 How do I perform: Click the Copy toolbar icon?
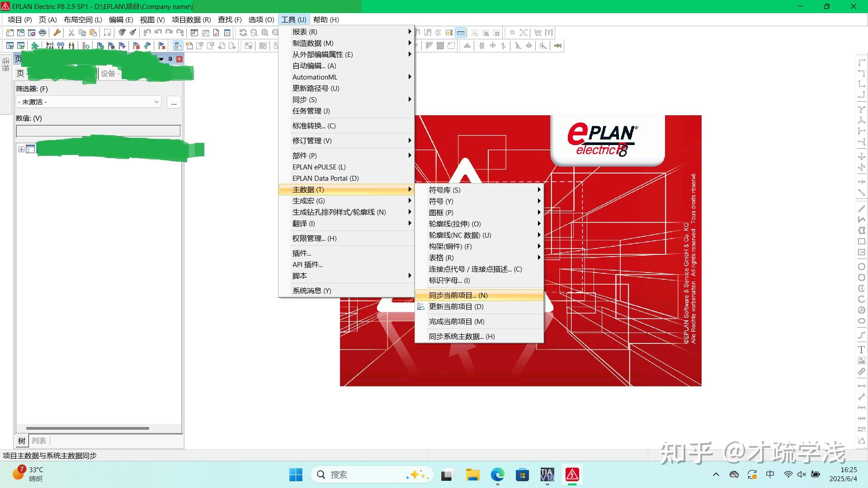click(x=82, y=33)
